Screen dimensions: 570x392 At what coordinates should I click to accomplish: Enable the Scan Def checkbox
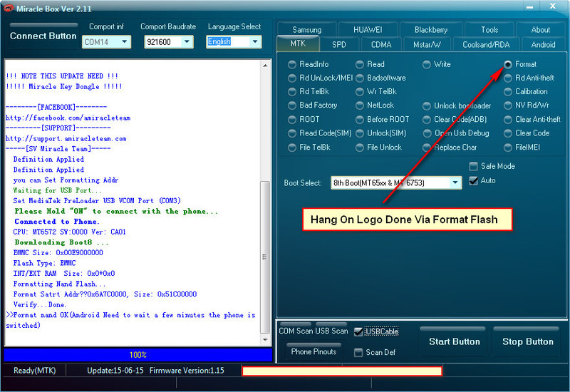358,352
